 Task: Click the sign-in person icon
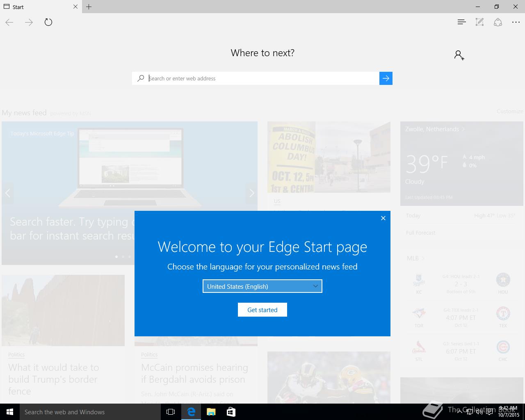[459, 55]
